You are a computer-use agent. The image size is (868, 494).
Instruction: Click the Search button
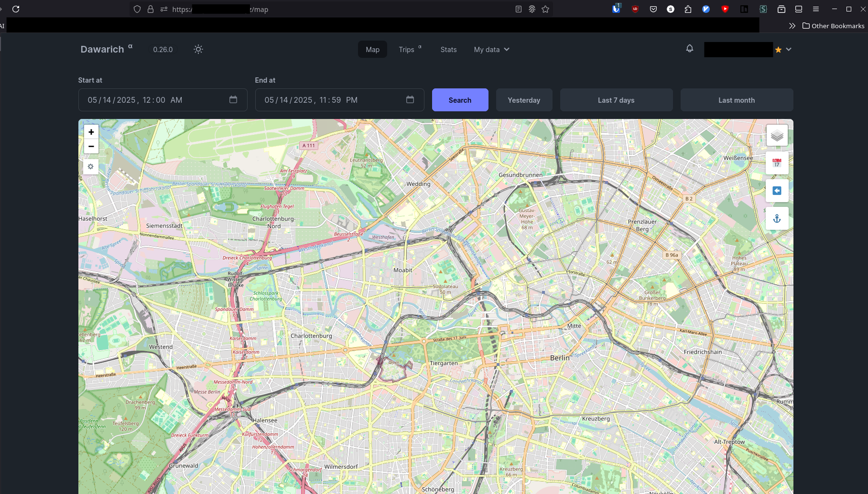[x=460, y=100]
